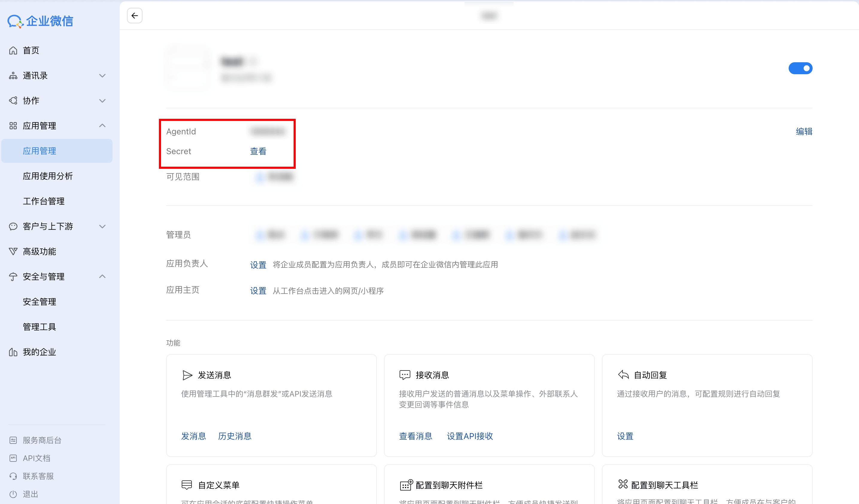Click the 接收消息 speech bubble icon

[x=405, y=375]
